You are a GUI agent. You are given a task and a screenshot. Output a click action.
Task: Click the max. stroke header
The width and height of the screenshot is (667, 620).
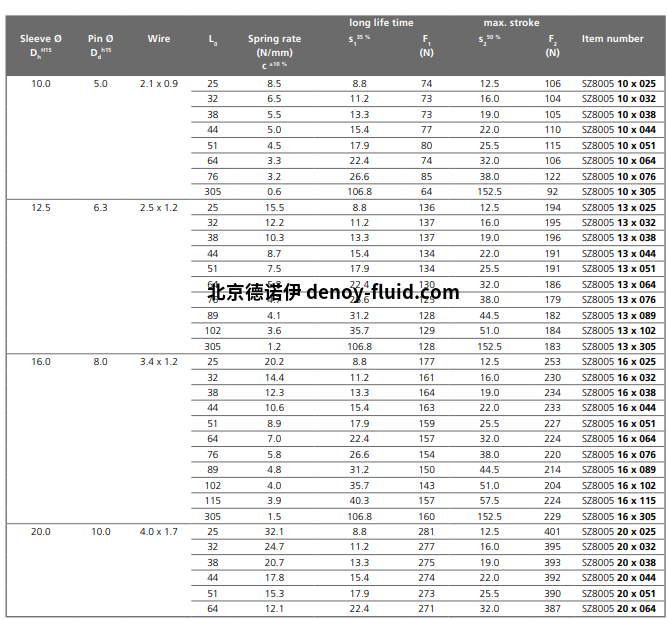pos(511,22)
